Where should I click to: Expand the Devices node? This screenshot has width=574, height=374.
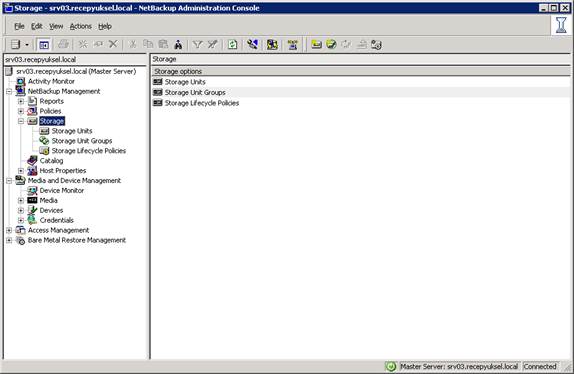[x=21, y=210]
